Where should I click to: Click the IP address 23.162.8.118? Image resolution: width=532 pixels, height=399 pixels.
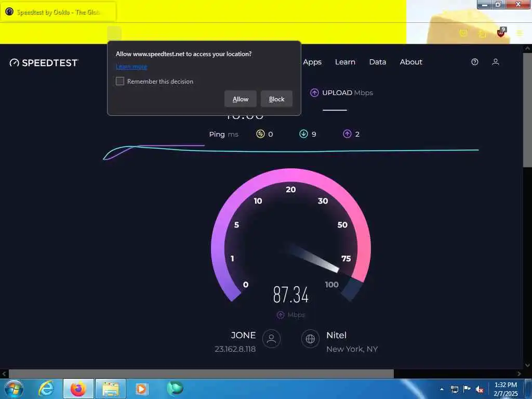[x=235, y=349]
